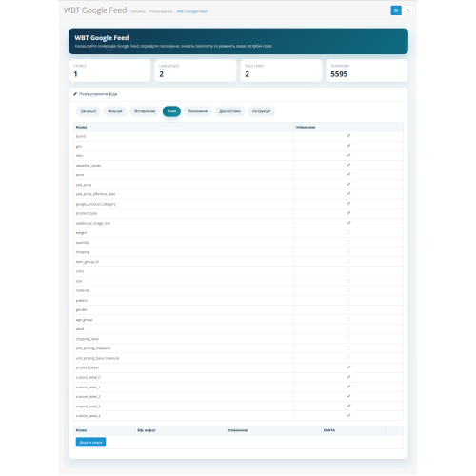
Task: Click the 'additional_image_link' field name
Action: point(93,224)
